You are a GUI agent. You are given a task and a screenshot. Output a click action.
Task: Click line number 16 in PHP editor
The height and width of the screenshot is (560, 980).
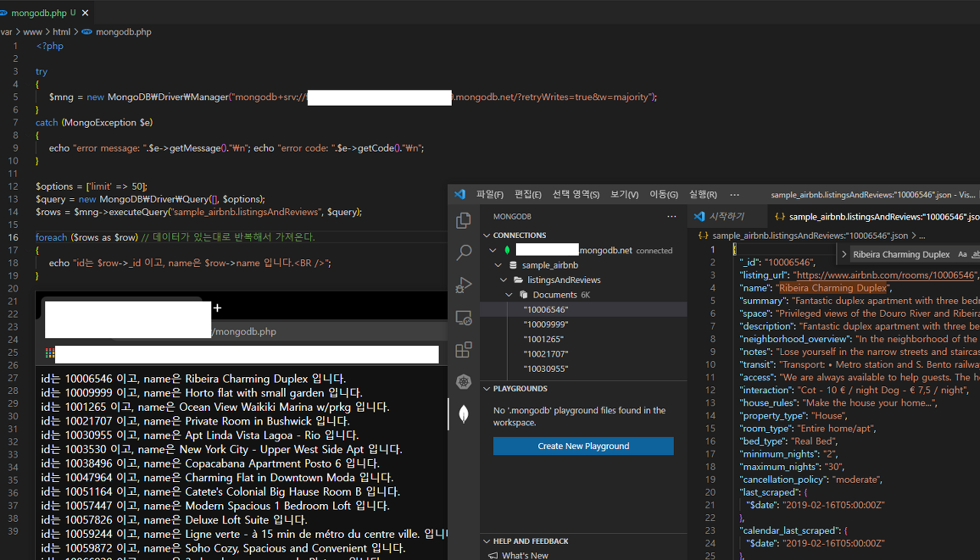coord(13,237)
